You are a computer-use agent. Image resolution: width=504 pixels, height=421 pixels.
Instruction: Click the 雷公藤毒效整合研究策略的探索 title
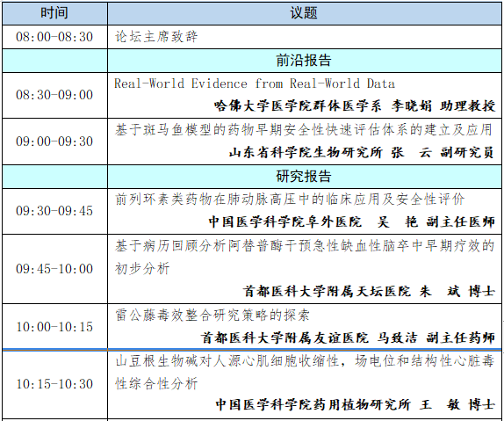pyautogui.click(x=212, y=316)
